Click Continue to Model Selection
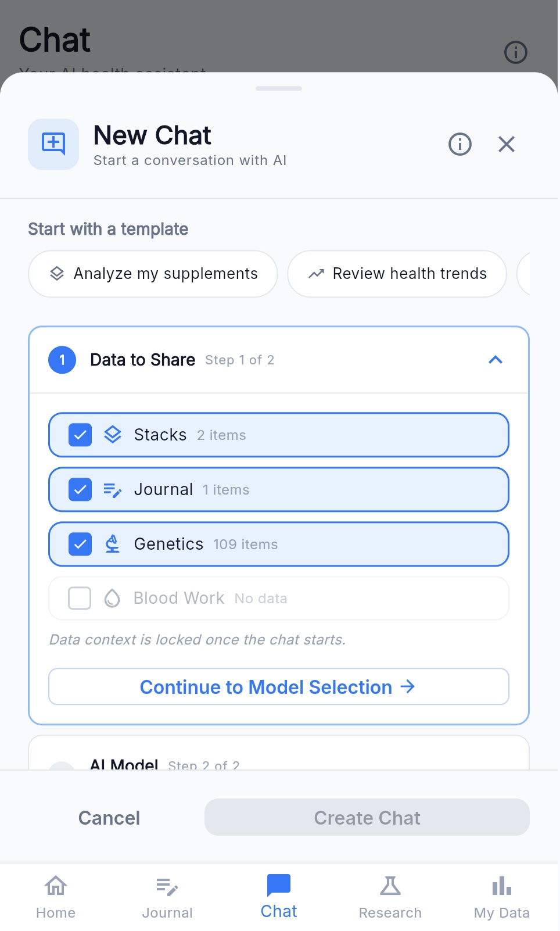The width and height of the screenshot is (560, 931). tap(278, 686)
